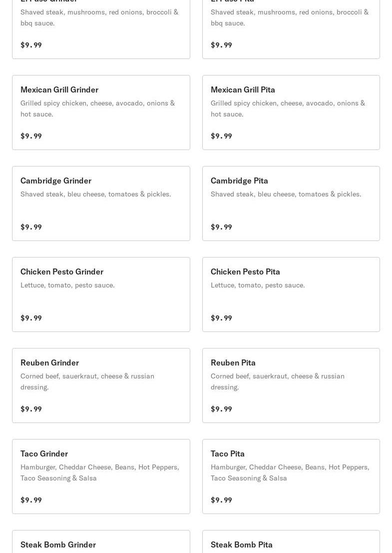This screenshot has height=553, width=392.
Task: Click the $9.99 price under Cambridge Pita
Action: tap(221, 227)
